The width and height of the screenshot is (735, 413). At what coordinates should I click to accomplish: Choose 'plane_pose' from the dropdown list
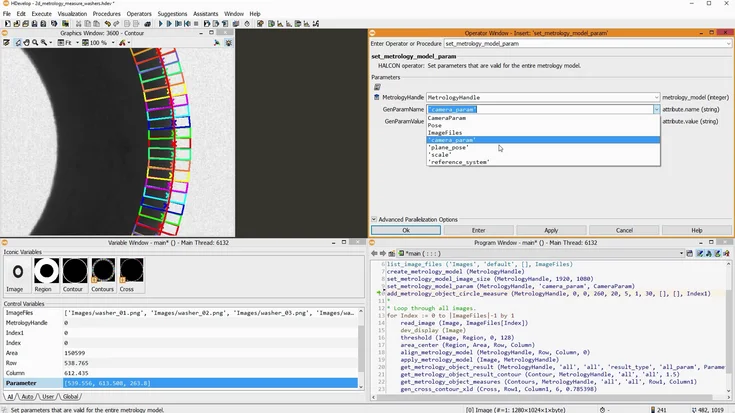448,147
